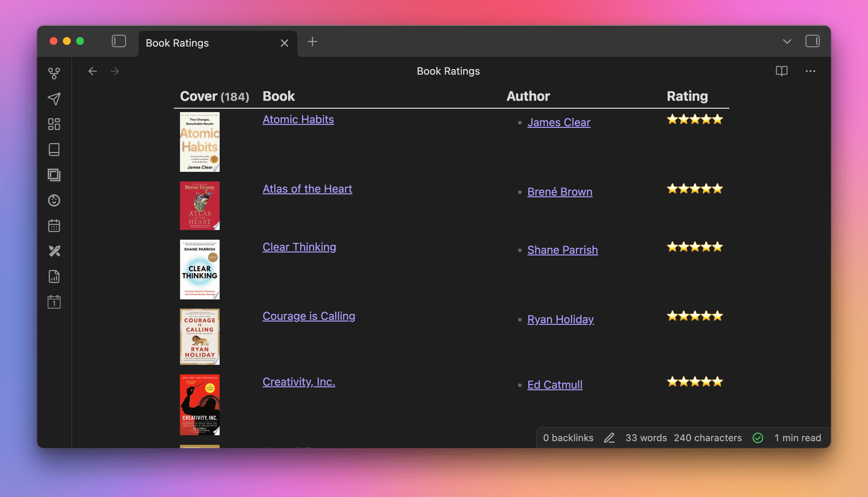Click the crossed tools ribbon icon
868x497 pixels.
pos(54,251)
